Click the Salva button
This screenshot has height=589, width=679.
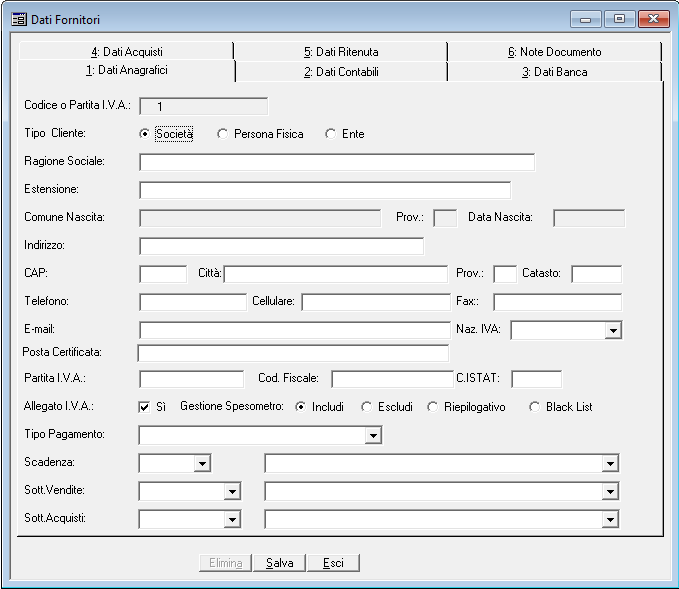pyautogui.click(x=279, y=563)
